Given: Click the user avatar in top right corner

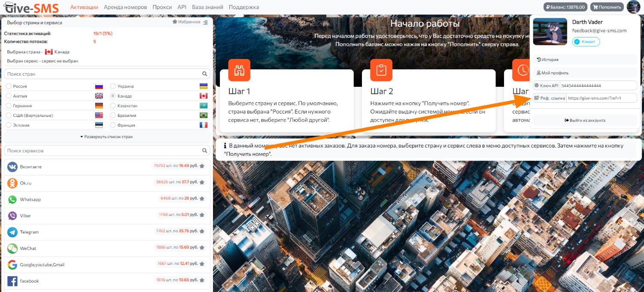Looking at the screenshot, I should pos(633,7).
